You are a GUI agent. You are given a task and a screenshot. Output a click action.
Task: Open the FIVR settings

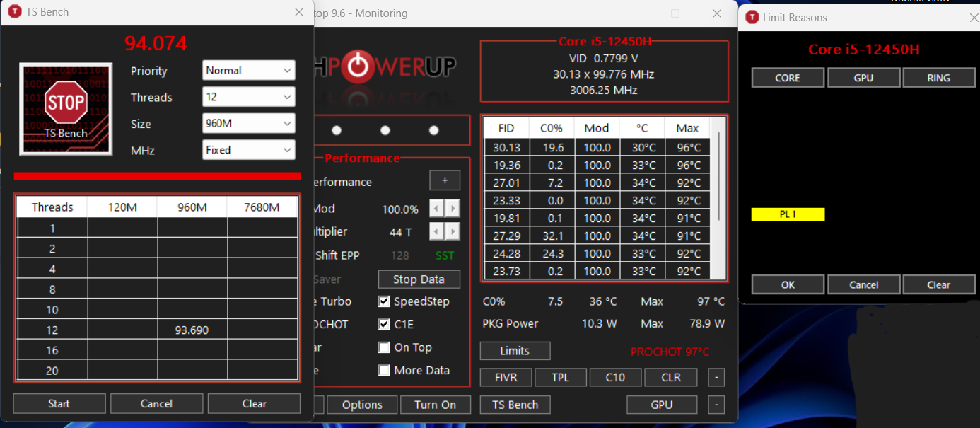(506, 377)
